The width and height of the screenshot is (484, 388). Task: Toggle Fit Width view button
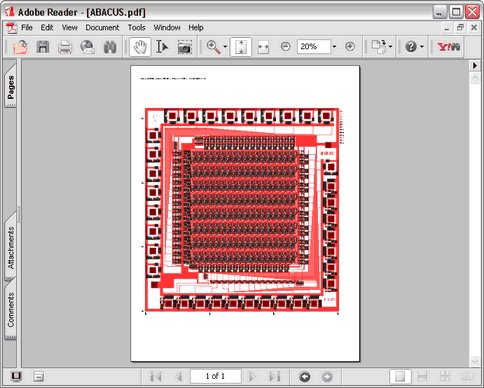pyautogui.click(x=263, y=47)
